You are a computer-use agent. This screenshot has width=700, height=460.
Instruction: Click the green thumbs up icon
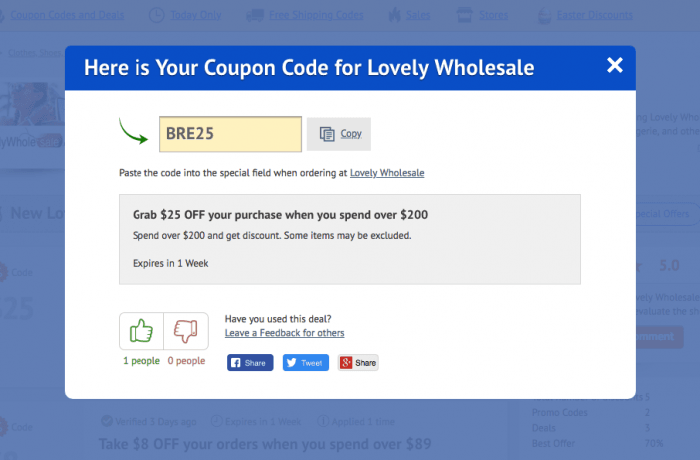click(141, 331)
